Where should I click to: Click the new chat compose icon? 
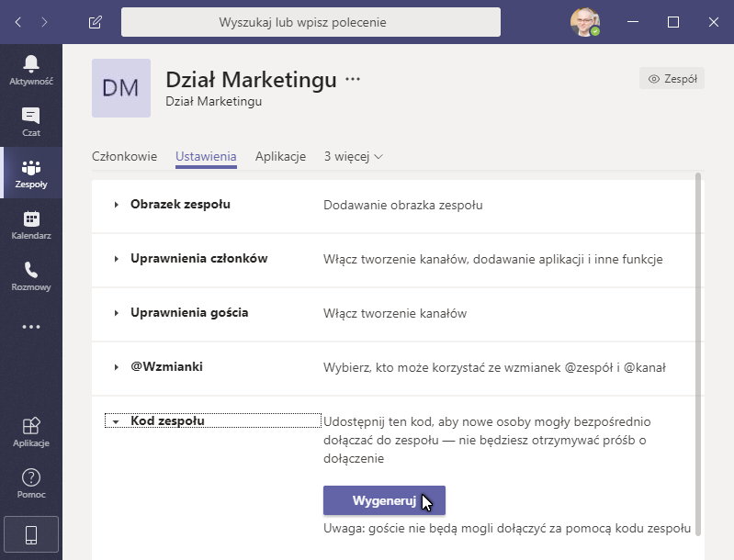[96, 22]
